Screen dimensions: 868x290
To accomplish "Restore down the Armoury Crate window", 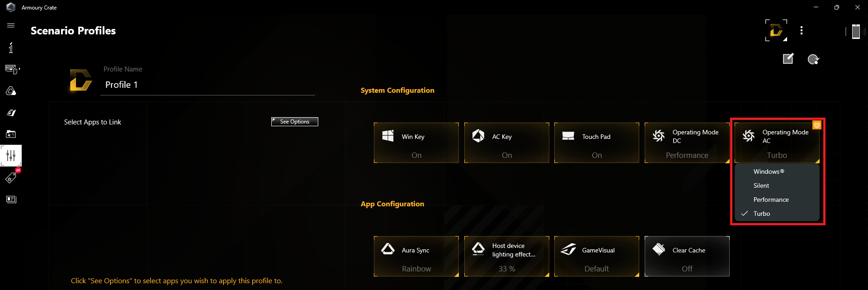I will pos(837,7).
